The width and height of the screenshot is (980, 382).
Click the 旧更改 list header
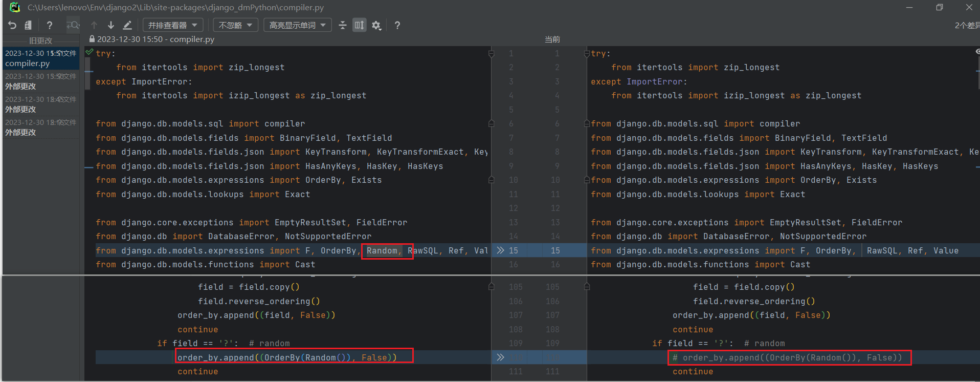pyautogui.click(x=40, y=40)
